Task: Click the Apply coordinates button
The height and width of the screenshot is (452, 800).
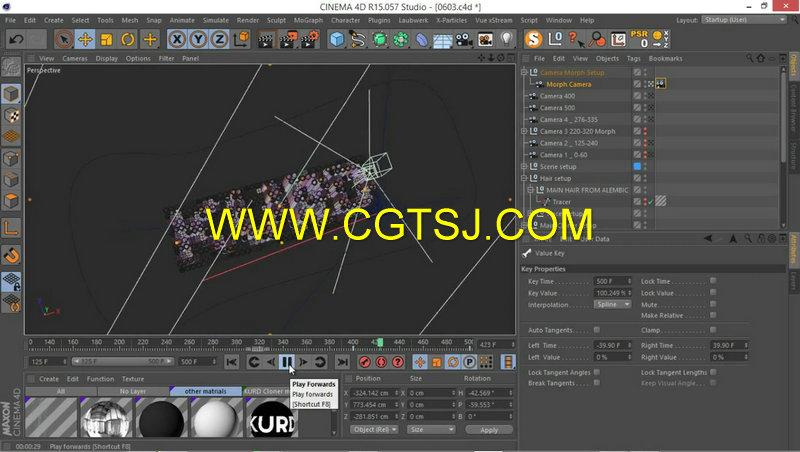Action: (x=489, y=430)
